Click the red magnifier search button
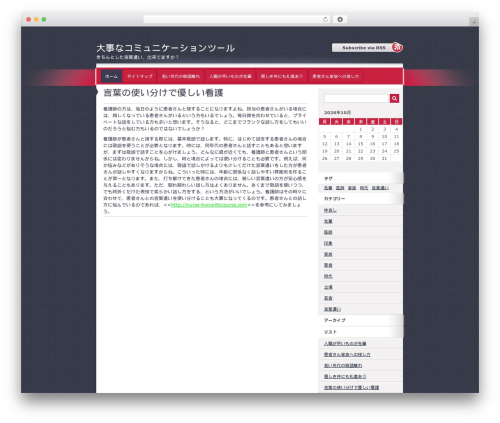The width and height of the screenshot is (500, 423). 394,98
